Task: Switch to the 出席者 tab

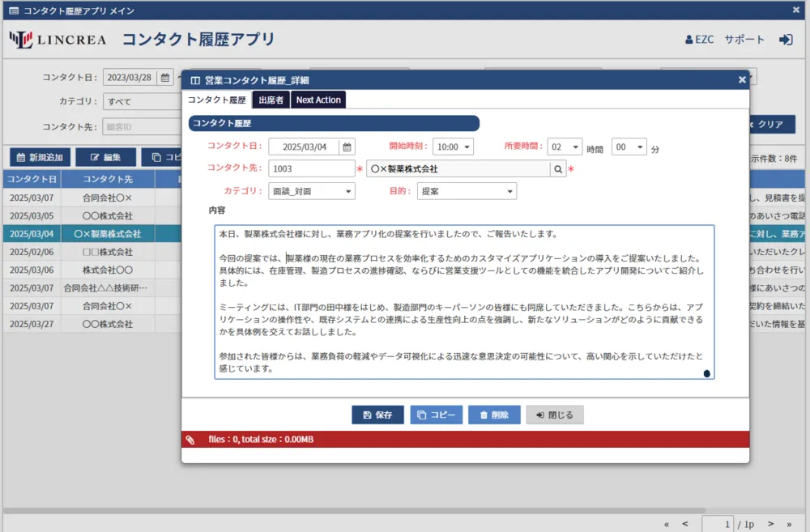Action: click(271, 100)
